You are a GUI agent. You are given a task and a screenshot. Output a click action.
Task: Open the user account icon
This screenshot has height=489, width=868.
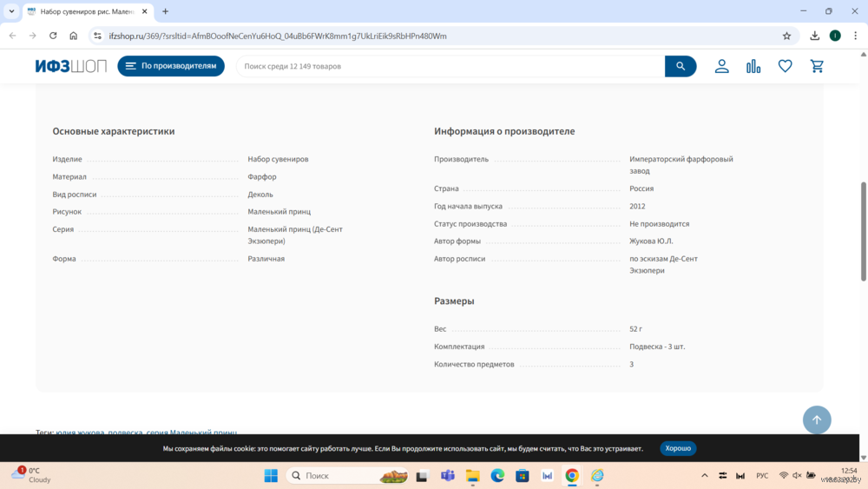point(722,66)
